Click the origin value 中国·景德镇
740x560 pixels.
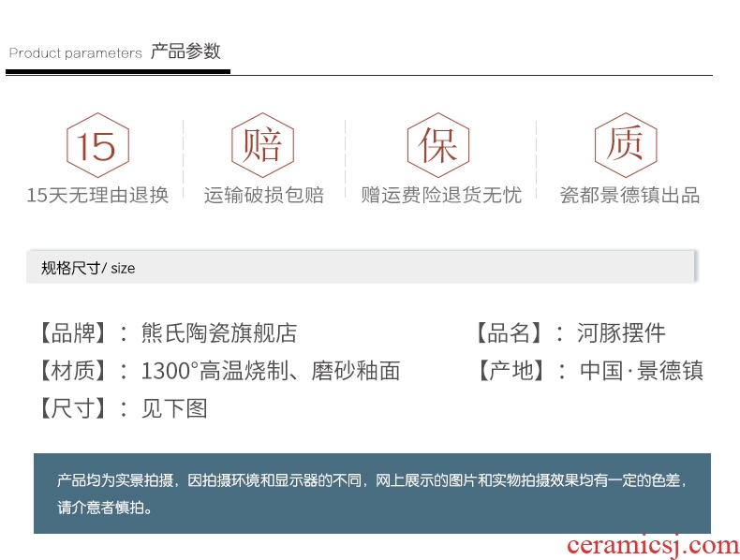641,371
